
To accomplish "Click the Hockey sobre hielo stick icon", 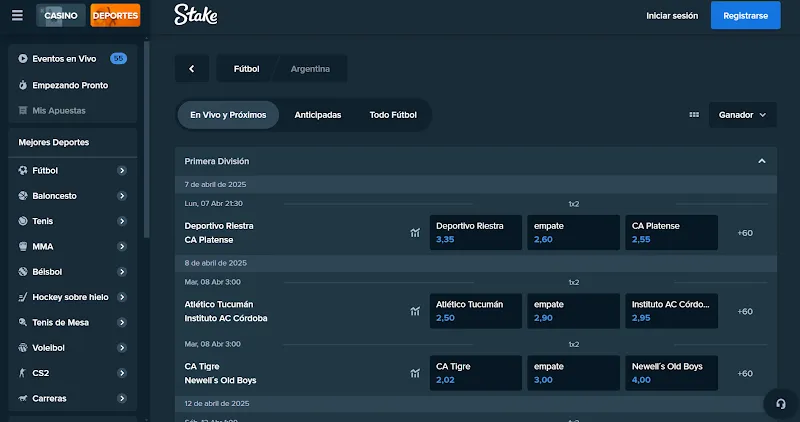I will 22,297.
